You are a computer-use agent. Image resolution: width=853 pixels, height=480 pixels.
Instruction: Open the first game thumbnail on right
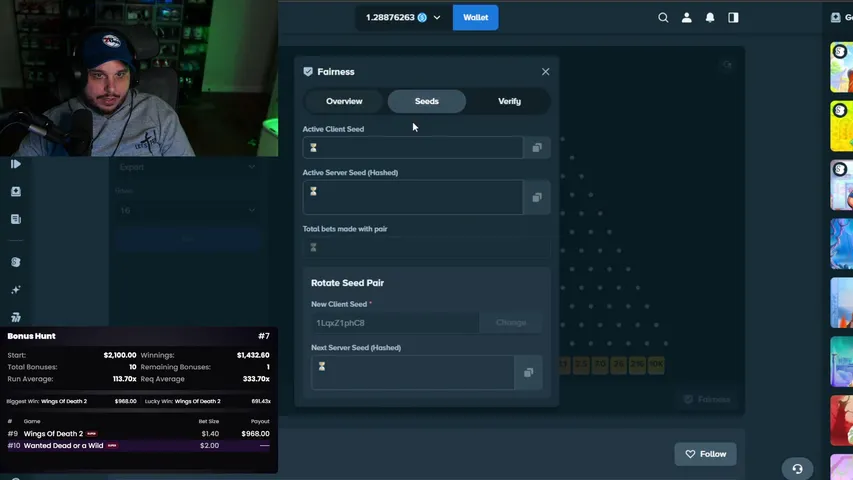(x=842, y=67)
